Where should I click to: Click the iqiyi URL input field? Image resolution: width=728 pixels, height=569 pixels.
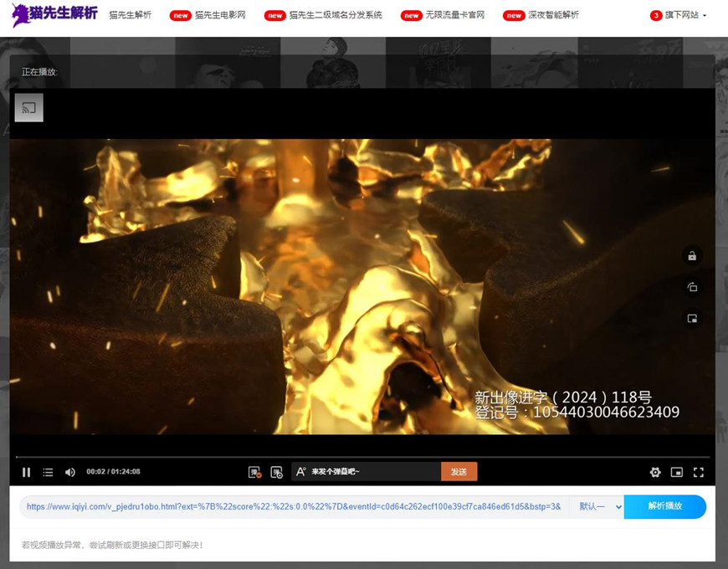pos(294,506)
